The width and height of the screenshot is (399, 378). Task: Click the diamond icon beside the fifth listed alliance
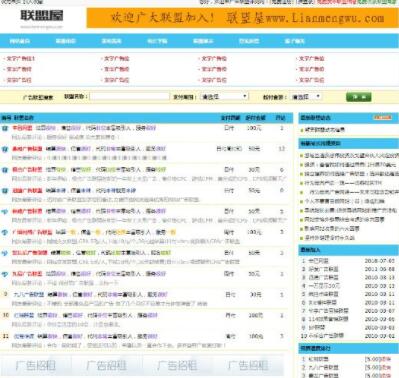click(x=5, y=211)
